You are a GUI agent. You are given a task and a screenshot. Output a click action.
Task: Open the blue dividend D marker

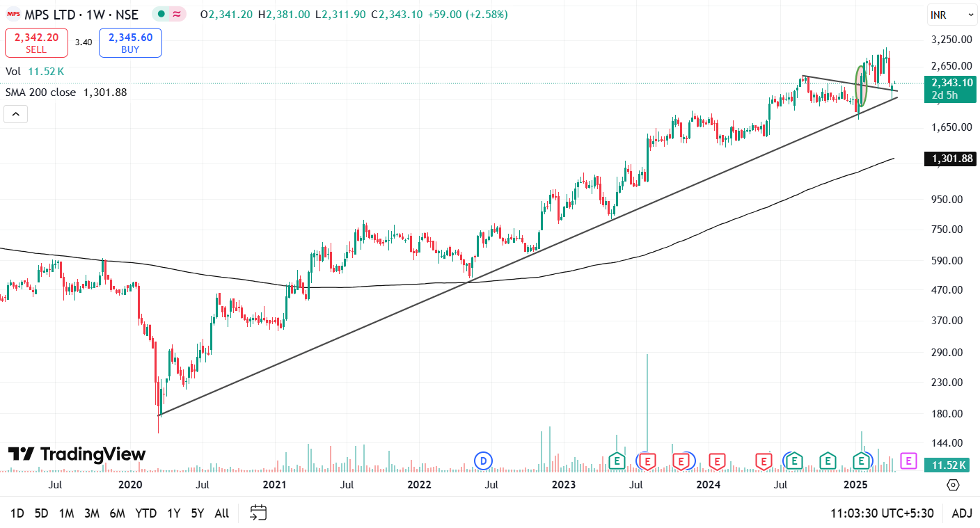click(483, 461)
